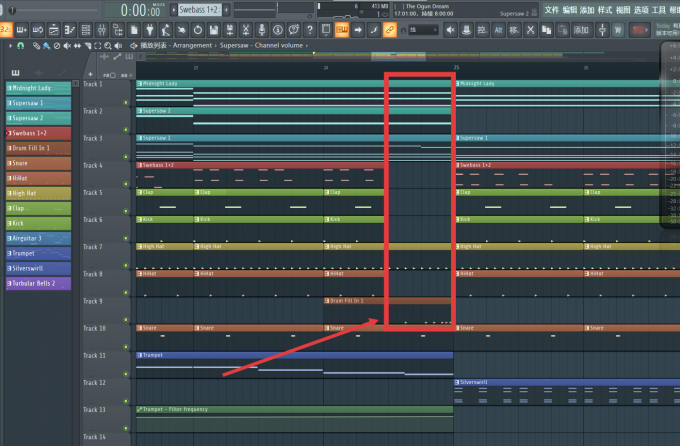
Task: Select the playlist zoom tool
Action: point(108,46)
